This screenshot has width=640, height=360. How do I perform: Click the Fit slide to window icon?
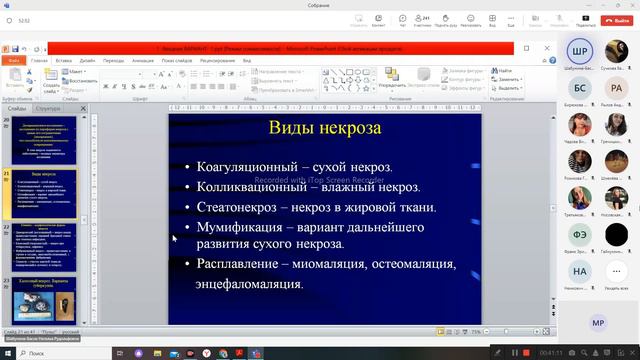[546, 332]
